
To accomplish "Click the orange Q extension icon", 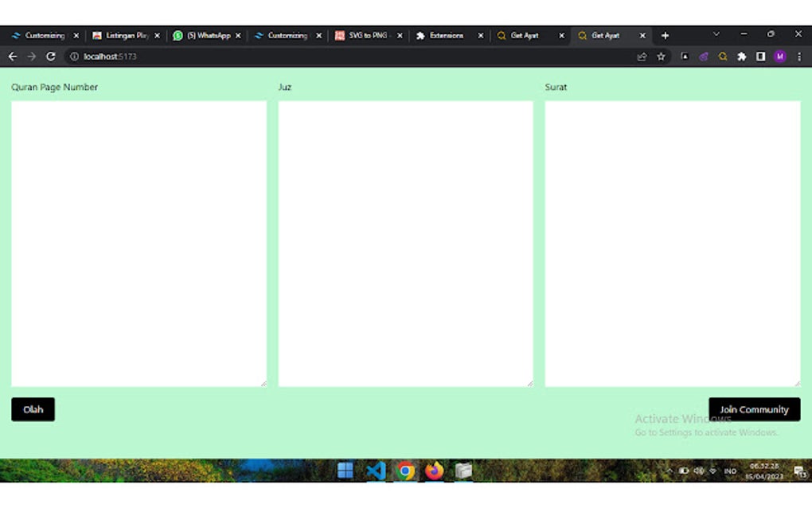I will [724, 57].
